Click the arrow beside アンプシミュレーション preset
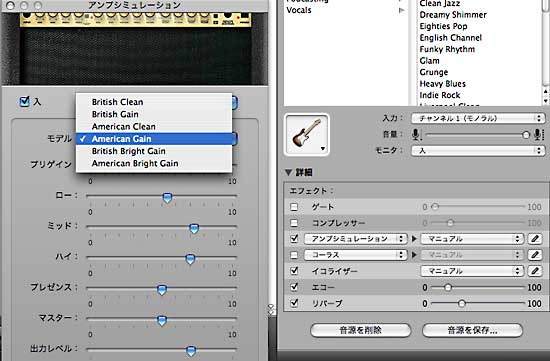 pos(414,239)
